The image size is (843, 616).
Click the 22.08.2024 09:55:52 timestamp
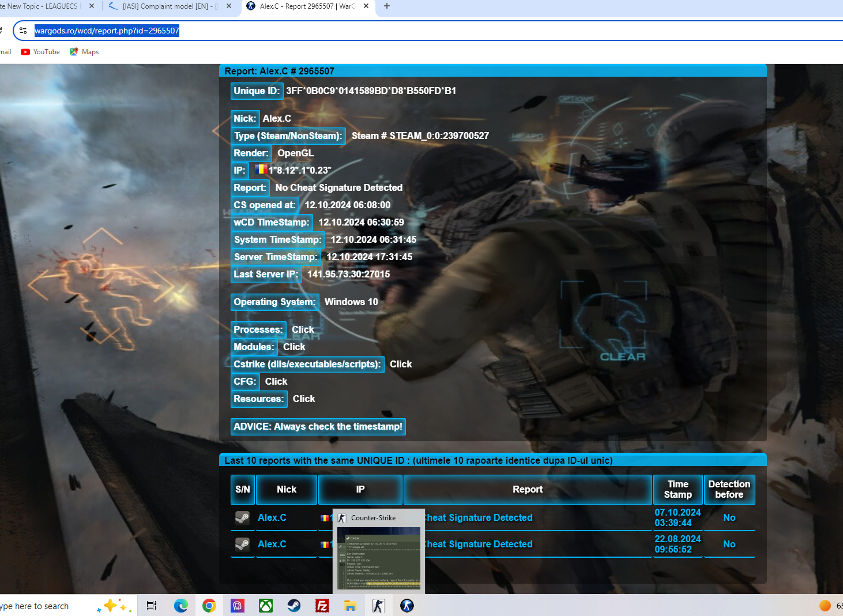[678, 544]
